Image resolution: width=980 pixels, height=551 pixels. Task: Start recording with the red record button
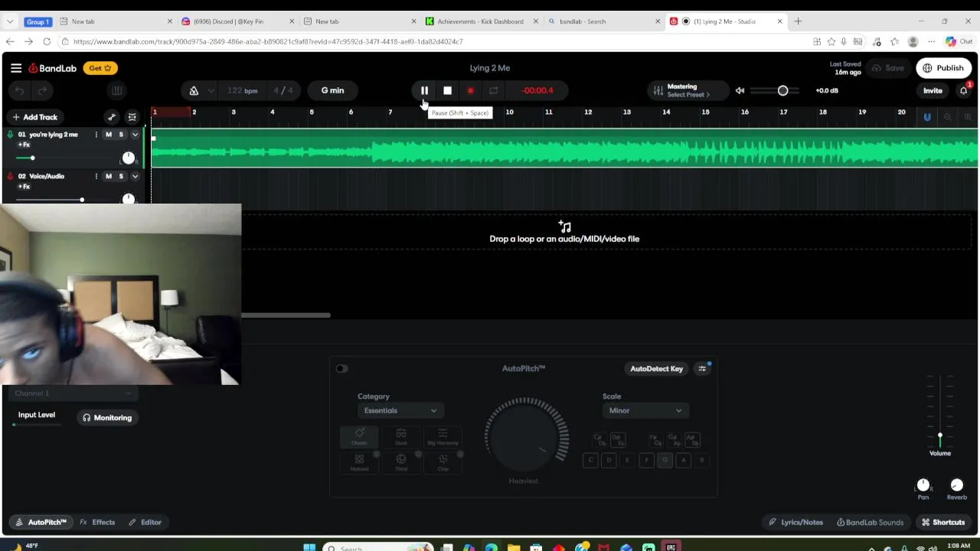pos(470,90)
